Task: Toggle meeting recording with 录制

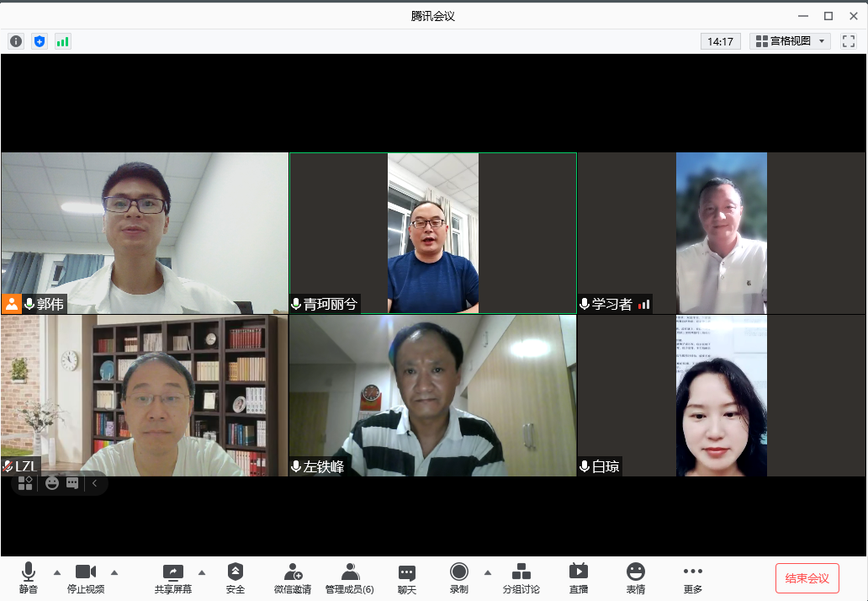Action: [x=458, y=578]
